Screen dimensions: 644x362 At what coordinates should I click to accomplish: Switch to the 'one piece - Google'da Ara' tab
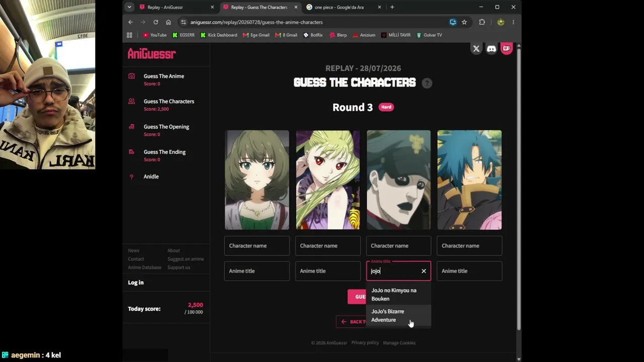point(344,7)
